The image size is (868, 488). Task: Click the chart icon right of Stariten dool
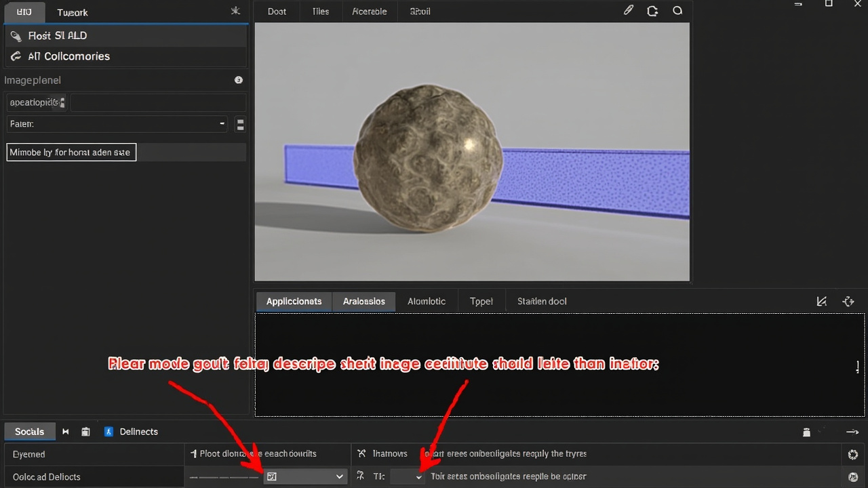point(822,302)
